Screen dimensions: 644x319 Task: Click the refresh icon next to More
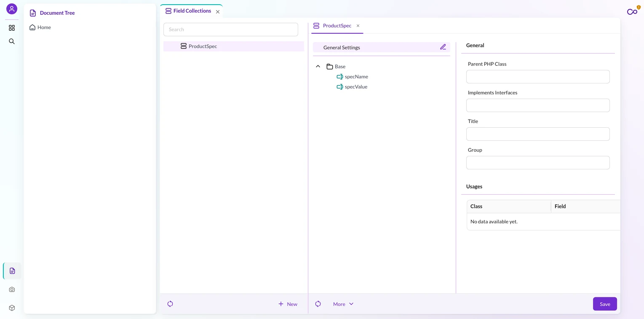pyautogui.click(x=318, y=304)
